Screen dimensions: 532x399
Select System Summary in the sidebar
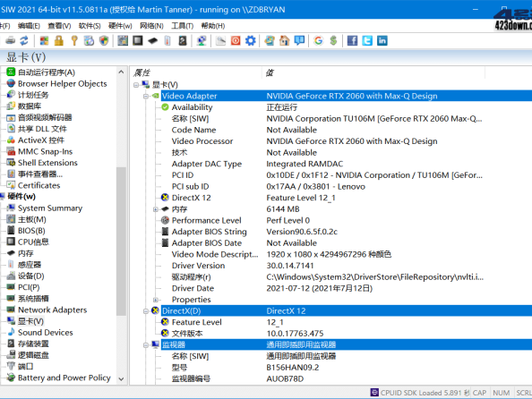[x=50, y=208]
